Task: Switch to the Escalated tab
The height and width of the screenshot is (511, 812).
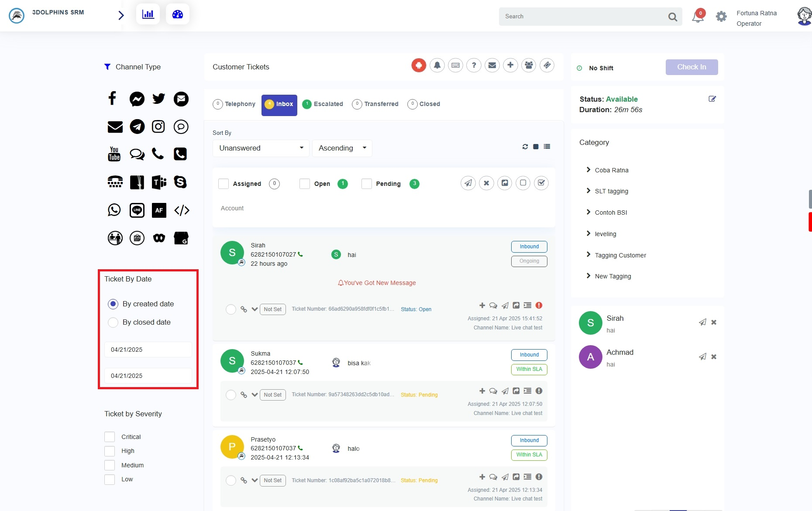Action: click(323, 104)
